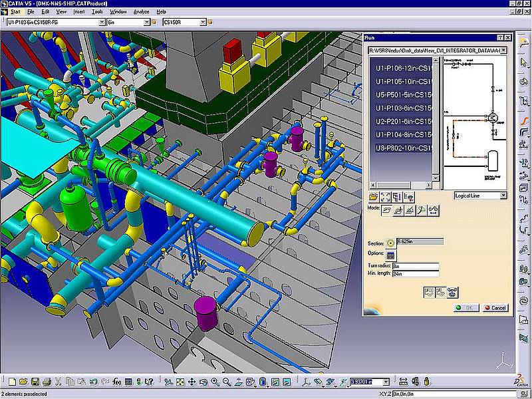Expand the CS150R spec dropdown
The height and width of the screenshot is (399, 532).
tap(205, 22)
